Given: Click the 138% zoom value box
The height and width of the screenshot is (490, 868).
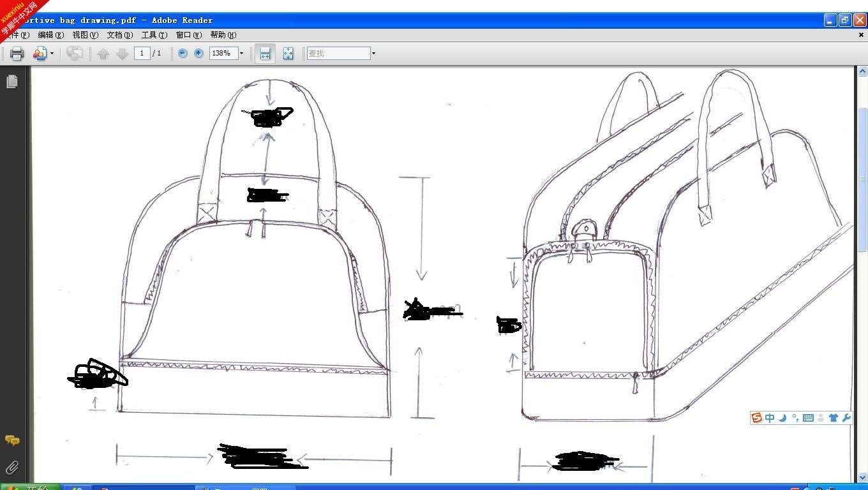Looking at the screenshot, I should (223, 54).
